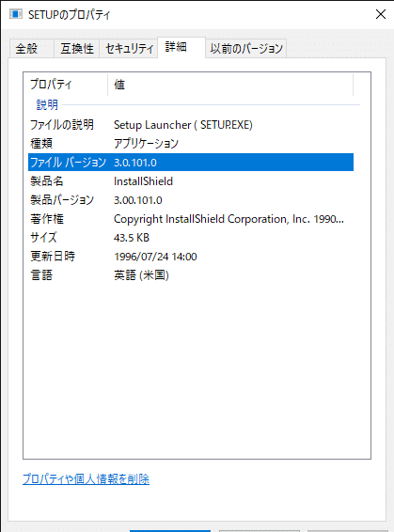Click the アプリケーション value

(146, 144)
